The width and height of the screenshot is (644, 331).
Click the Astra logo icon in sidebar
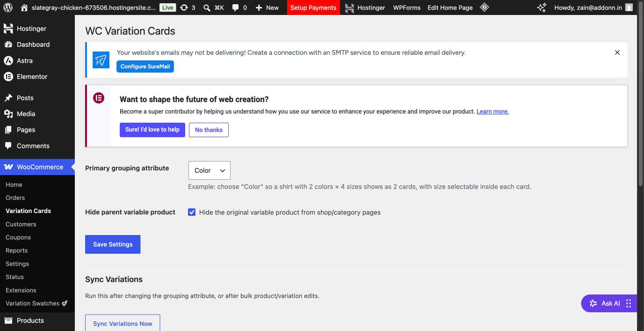click(x=8, y=60)
